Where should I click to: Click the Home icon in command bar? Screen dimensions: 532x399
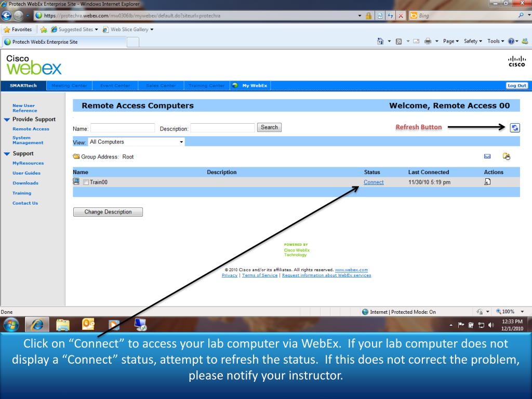tap(380, 41)
